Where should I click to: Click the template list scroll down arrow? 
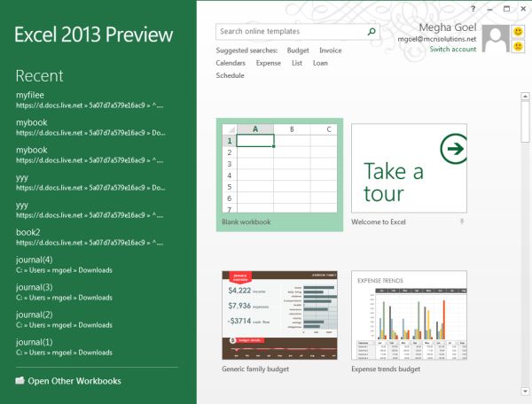tap(525, 391)
